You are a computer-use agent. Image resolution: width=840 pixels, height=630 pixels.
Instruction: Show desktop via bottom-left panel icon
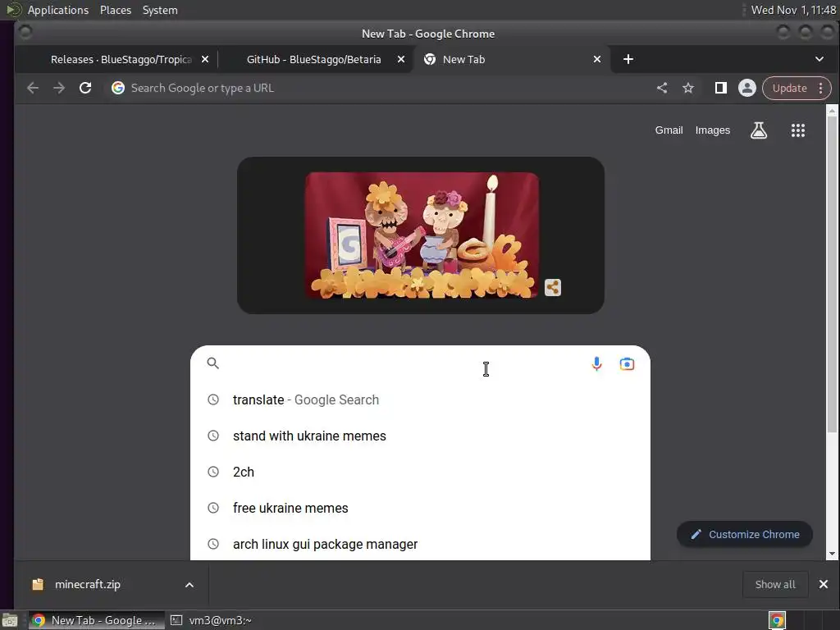10,620
